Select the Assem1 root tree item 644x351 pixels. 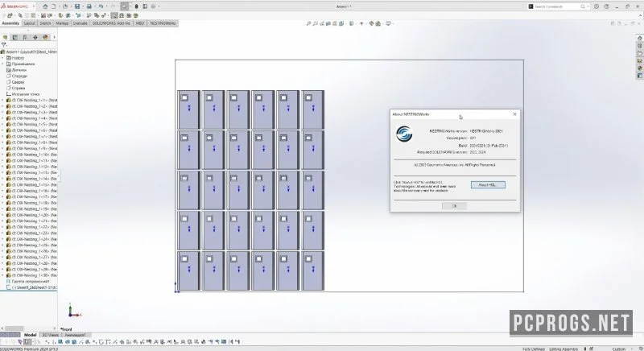pyautogui.click(x=29, y=52)
